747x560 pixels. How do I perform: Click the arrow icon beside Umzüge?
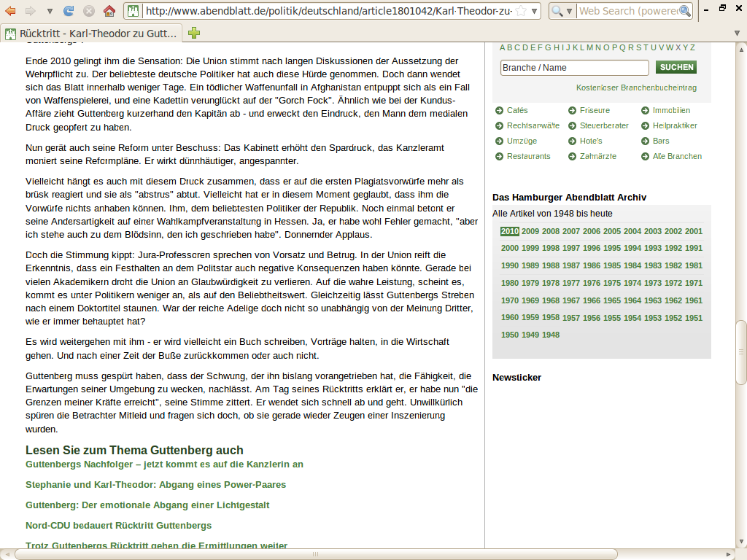(499, 141)
